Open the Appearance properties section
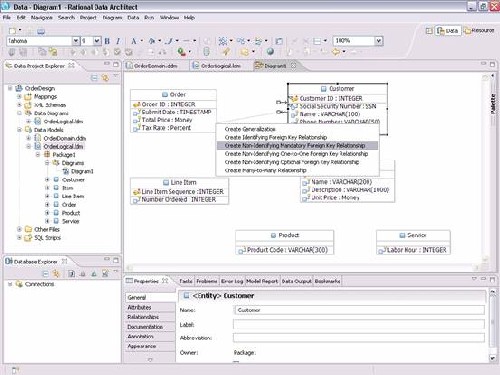 coord(150,346)
